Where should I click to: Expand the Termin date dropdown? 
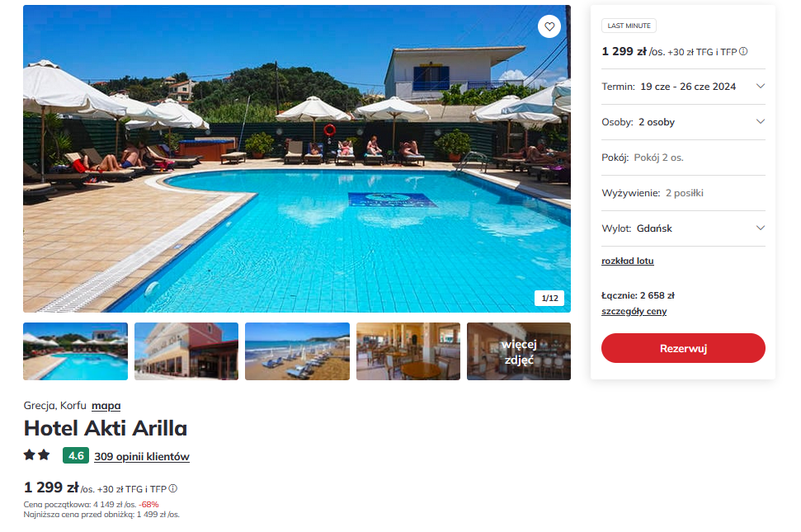(683, 87)
